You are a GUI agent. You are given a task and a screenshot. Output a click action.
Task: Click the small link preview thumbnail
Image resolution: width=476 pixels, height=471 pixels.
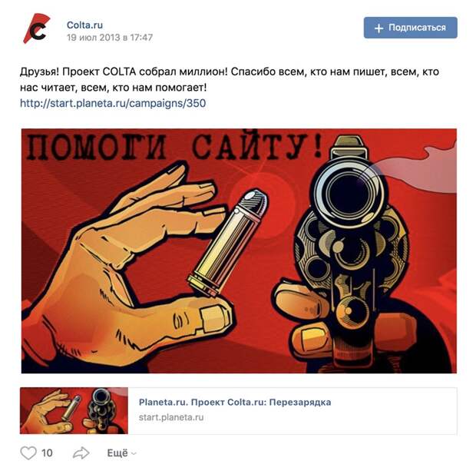point(74,410)
